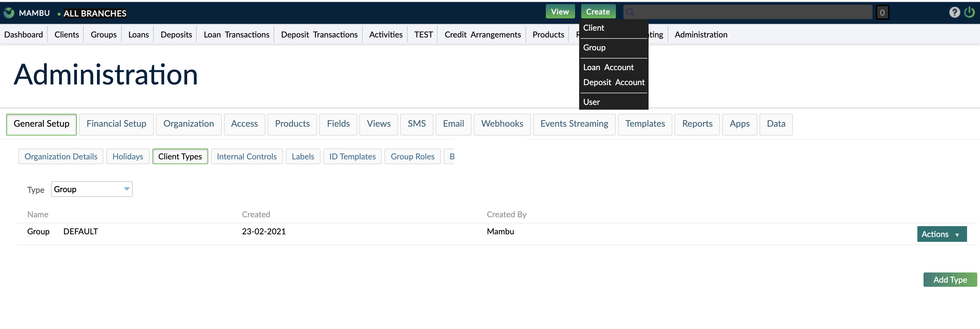Open Actions dropdown for DEFAULT group row
Screen dimensions: 980x329
click(x=942, y=234)
